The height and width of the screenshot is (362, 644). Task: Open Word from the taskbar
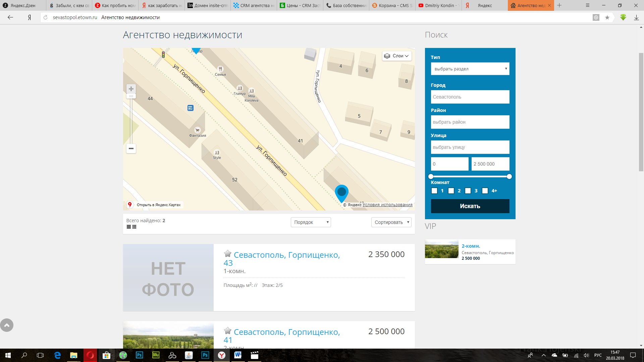point(238,355)
